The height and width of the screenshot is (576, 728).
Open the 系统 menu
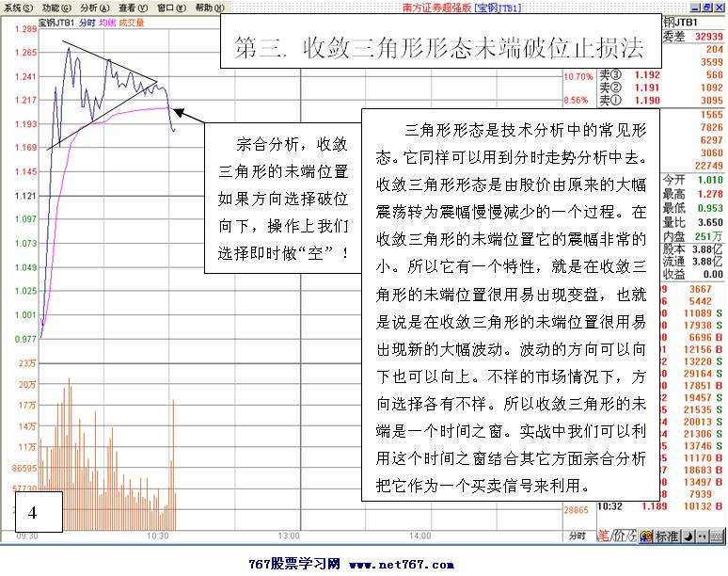[20, 7]
